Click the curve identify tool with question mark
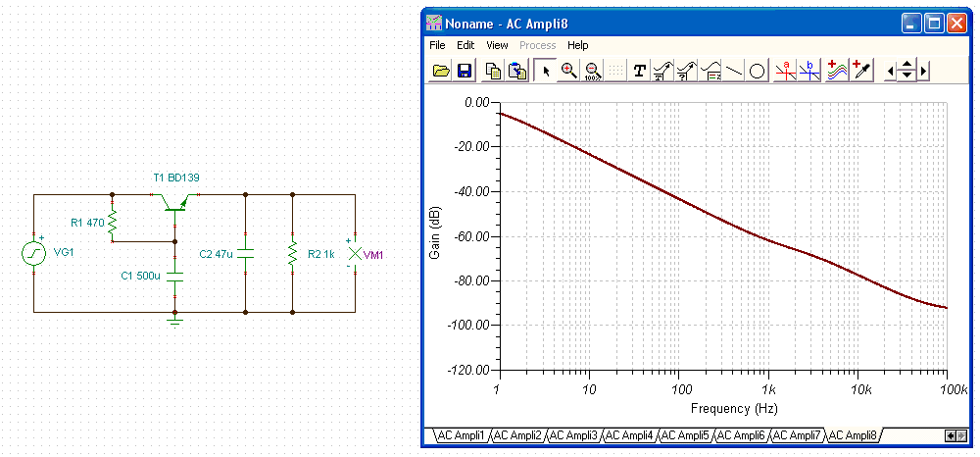Screen dimensions: 980x457 [687, 71]
